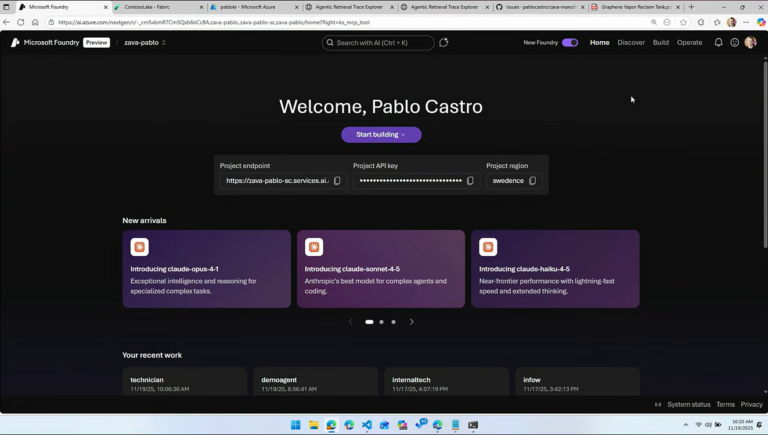
Task: Open the feedback smiley icon
Action: click(734, 43)
